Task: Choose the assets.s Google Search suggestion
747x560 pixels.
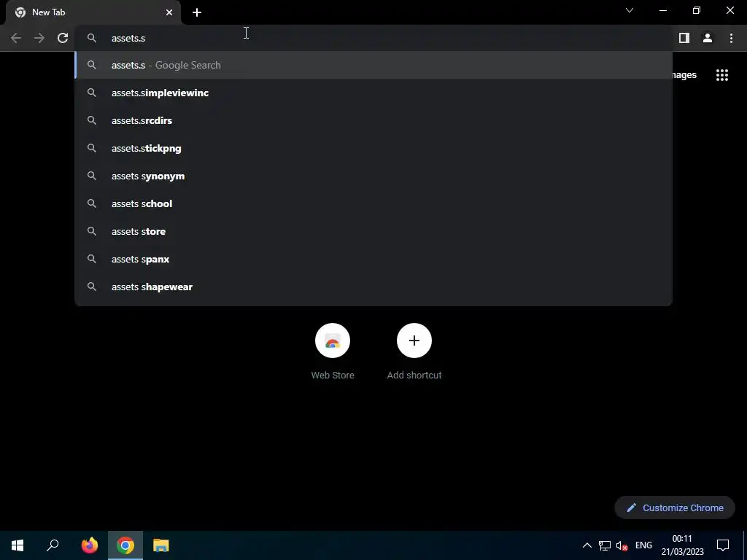Action: (373, 65)
